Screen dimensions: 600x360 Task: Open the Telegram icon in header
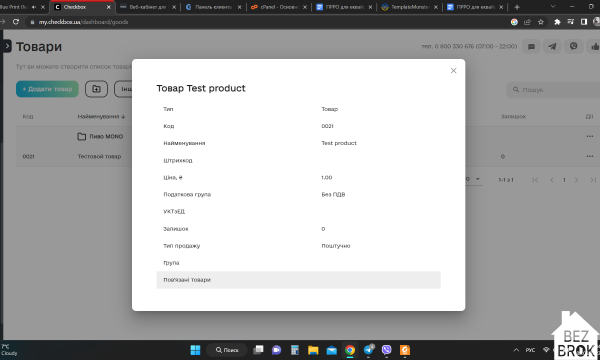pos(552,47)
